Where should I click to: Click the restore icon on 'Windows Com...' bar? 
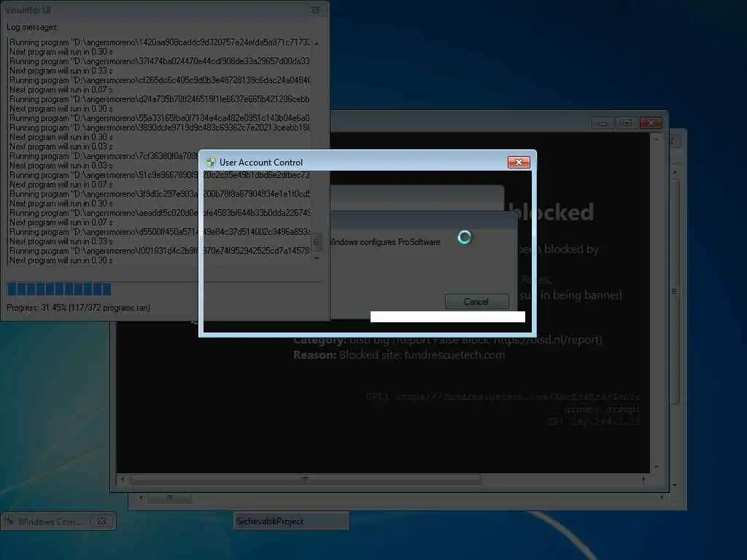pos(102,521)
